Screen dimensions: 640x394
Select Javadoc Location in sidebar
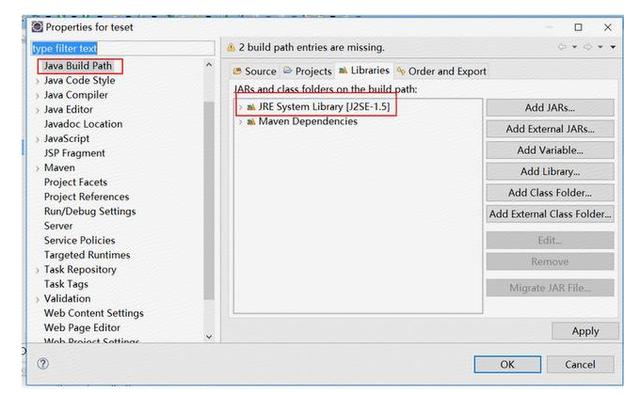tap(83, 124)
